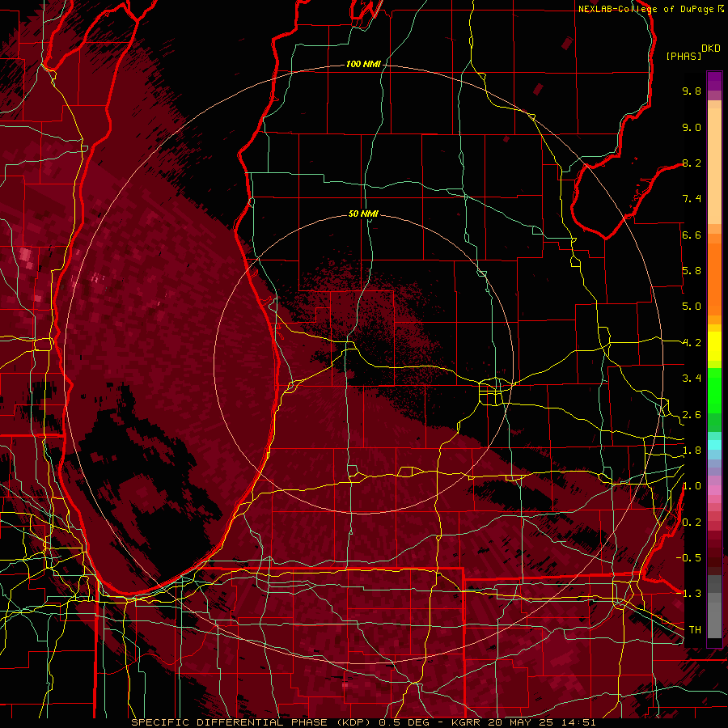Click the yellow segment of the color bar
728x728 pixels.
714,346
